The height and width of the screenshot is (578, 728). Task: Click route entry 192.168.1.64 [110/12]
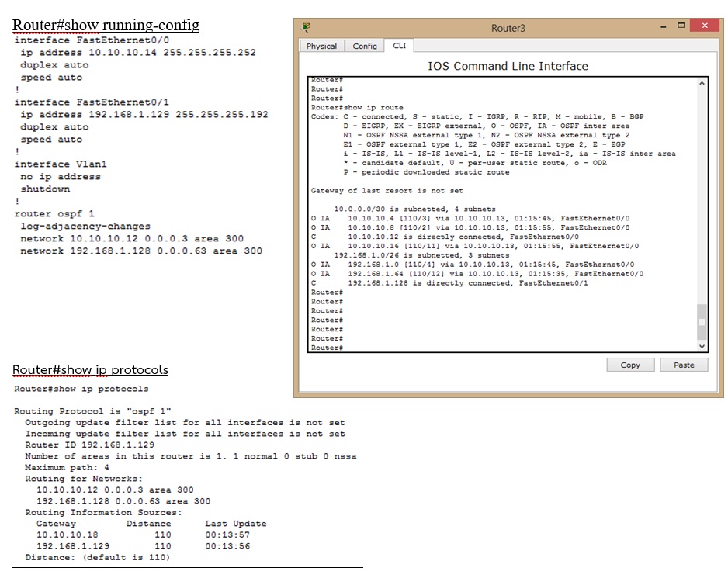click(477, 274)
